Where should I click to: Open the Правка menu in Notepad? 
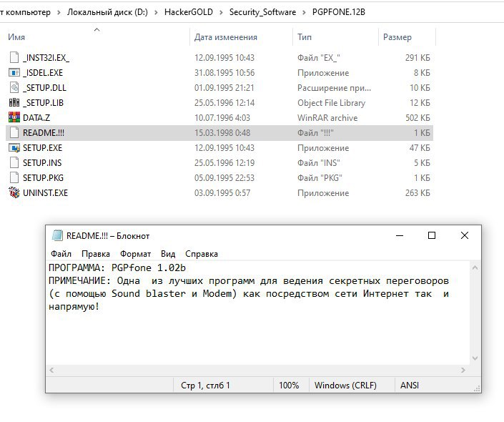pyautogui.click(x=96, y=254)
